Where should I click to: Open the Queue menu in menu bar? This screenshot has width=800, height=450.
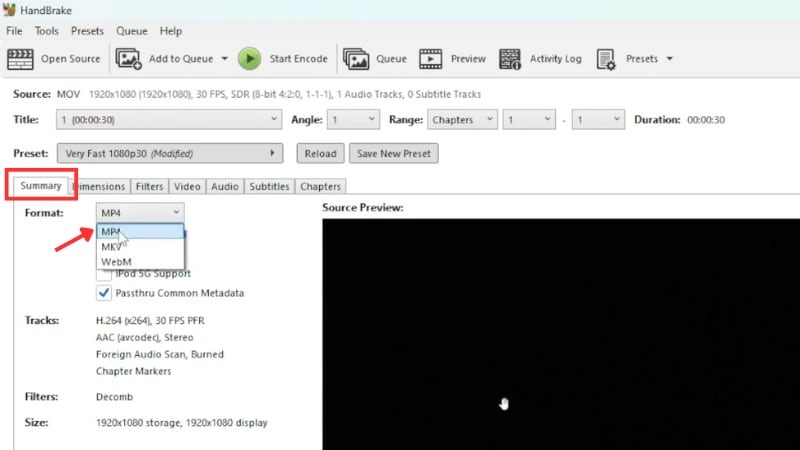coord(132,31)
